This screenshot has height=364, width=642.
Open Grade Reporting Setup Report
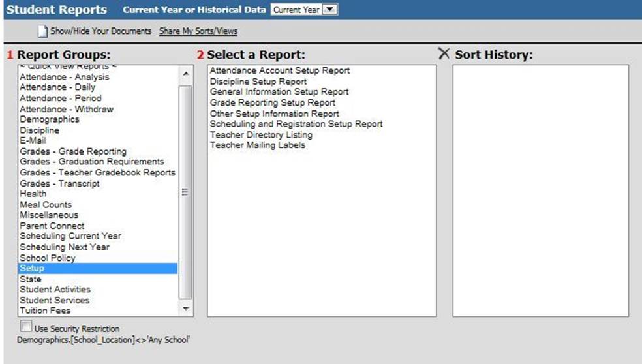tap(273, 103)
